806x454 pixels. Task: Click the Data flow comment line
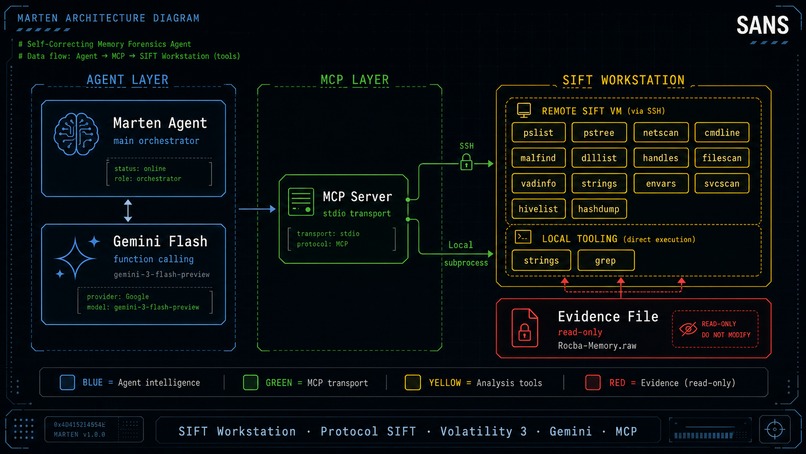click(x=129, y=56)
